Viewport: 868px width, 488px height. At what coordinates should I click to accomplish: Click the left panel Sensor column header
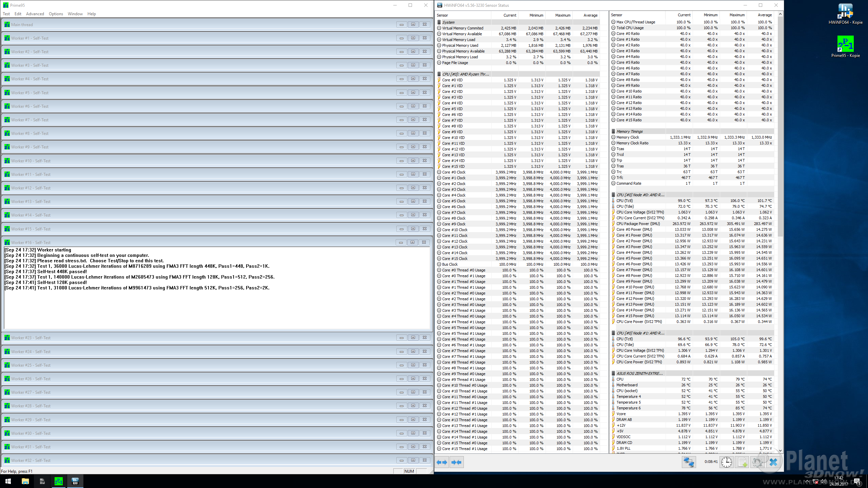463,15
